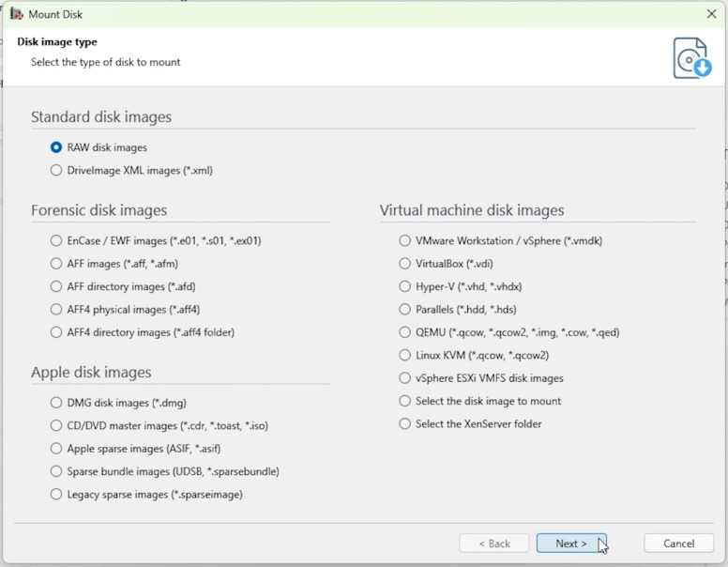Click the Cancel button

(x=679, y=544)
